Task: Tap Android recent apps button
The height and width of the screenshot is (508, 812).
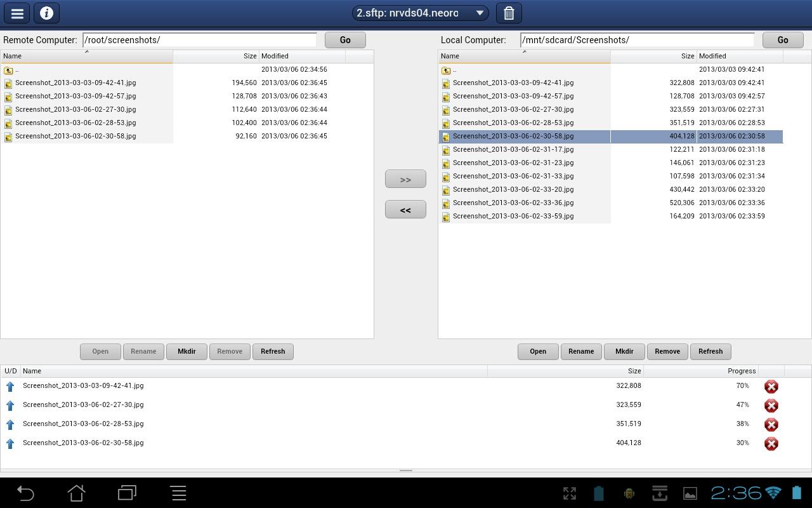Action: click(128, 493)
